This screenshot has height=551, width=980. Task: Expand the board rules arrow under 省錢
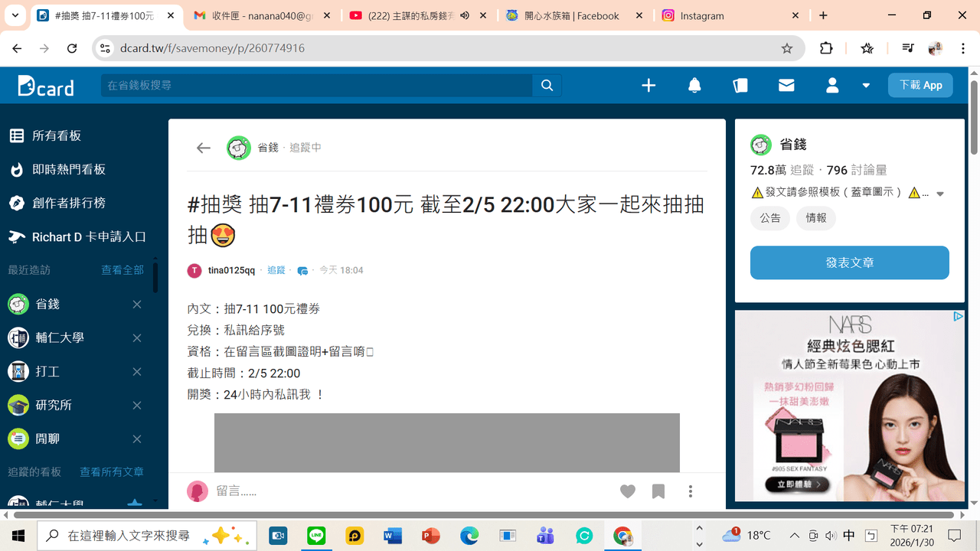pyautogui.click(x=940, y=194)
